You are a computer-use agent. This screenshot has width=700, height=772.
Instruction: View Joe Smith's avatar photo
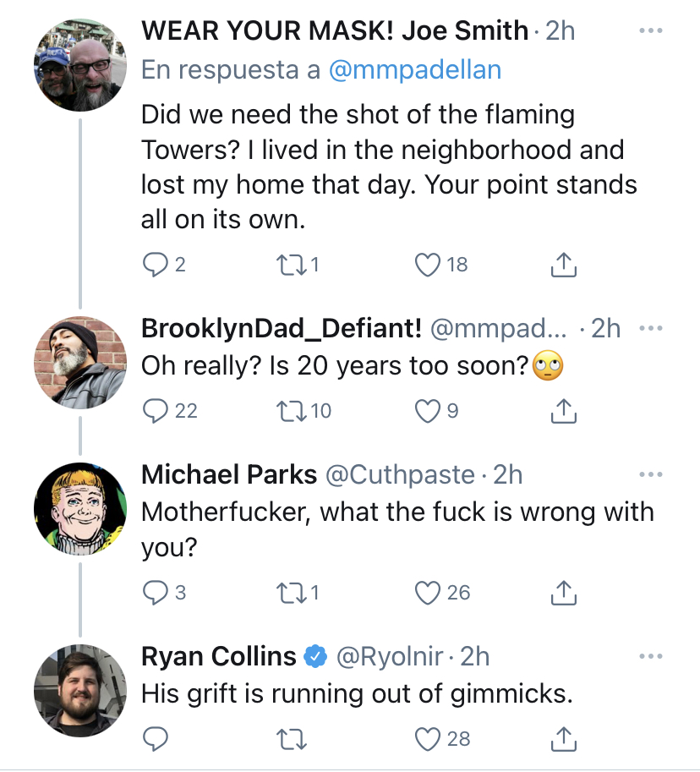(73, 66)
